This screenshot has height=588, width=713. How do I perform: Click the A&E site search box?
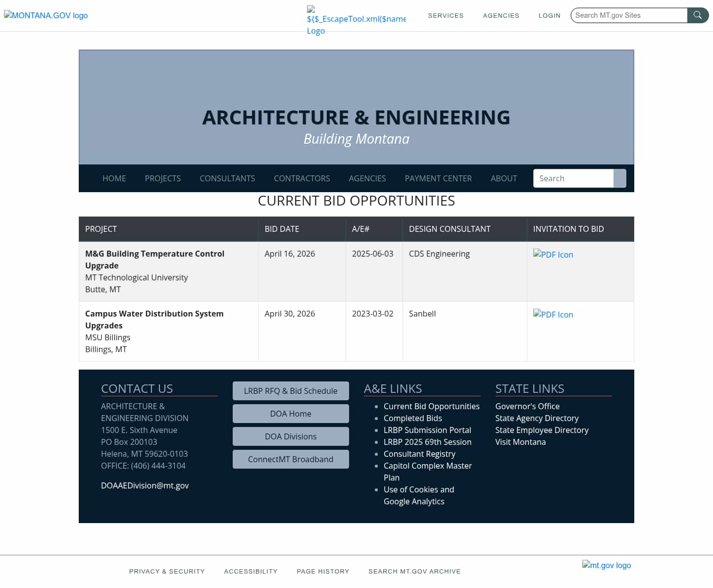[573, 178]
